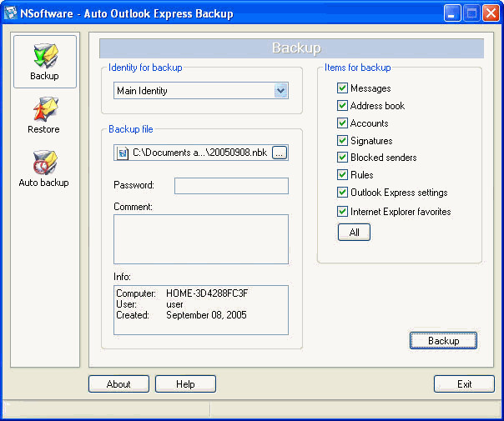Click the Identity for backup group label
This screenshot has width=504, height=421.
pos(145,68)
